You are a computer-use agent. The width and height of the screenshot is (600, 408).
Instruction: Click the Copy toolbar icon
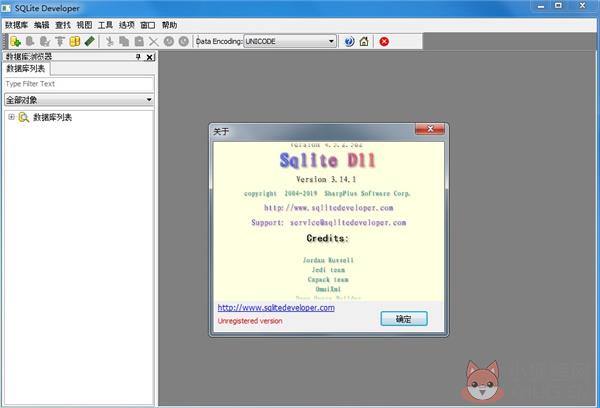click(x=124, y=41)
